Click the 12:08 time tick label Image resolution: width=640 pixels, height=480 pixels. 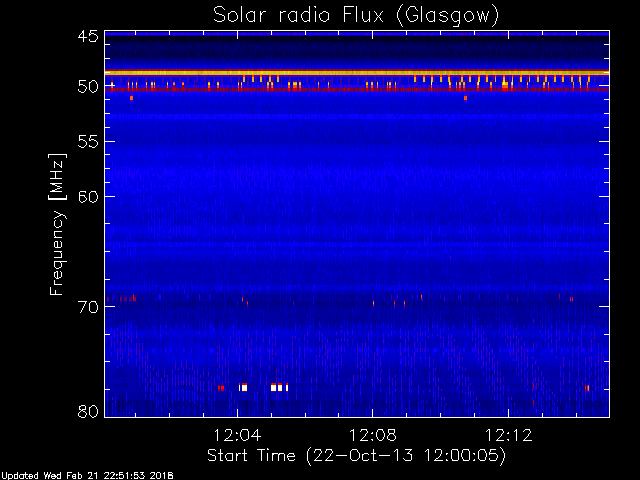373,435
